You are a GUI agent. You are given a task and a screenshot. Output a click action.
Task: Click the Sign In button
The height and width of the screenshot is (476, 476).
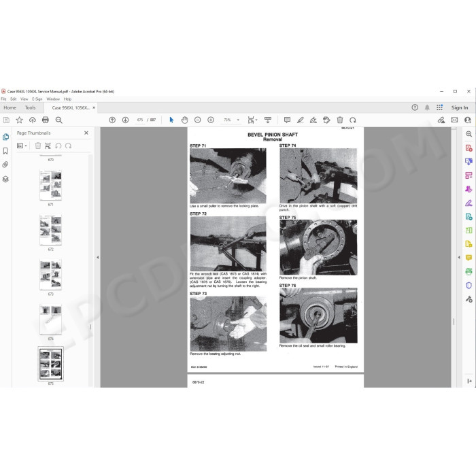(x=459, y=107)
